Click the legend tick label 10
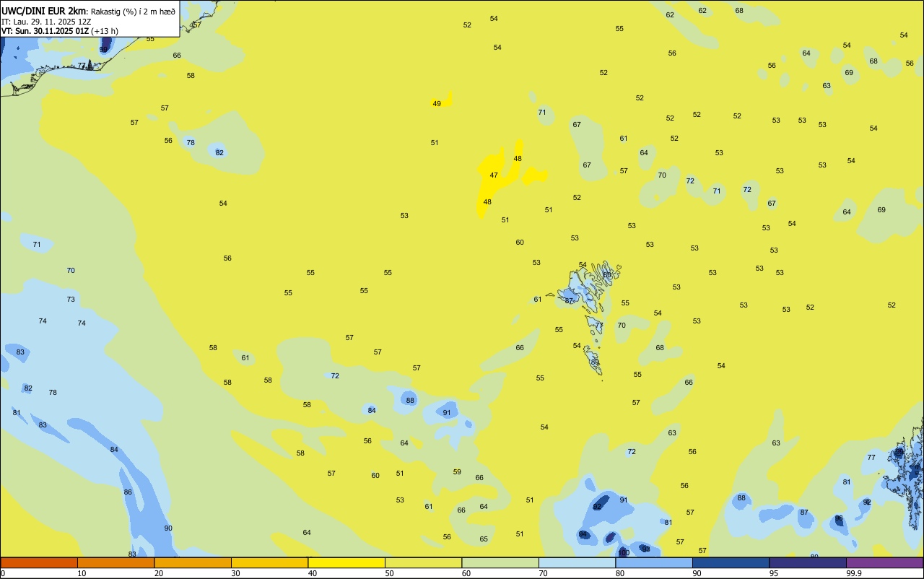Viewport: 924px width, 579px height. pyautogui.click(x=82, y=573)
